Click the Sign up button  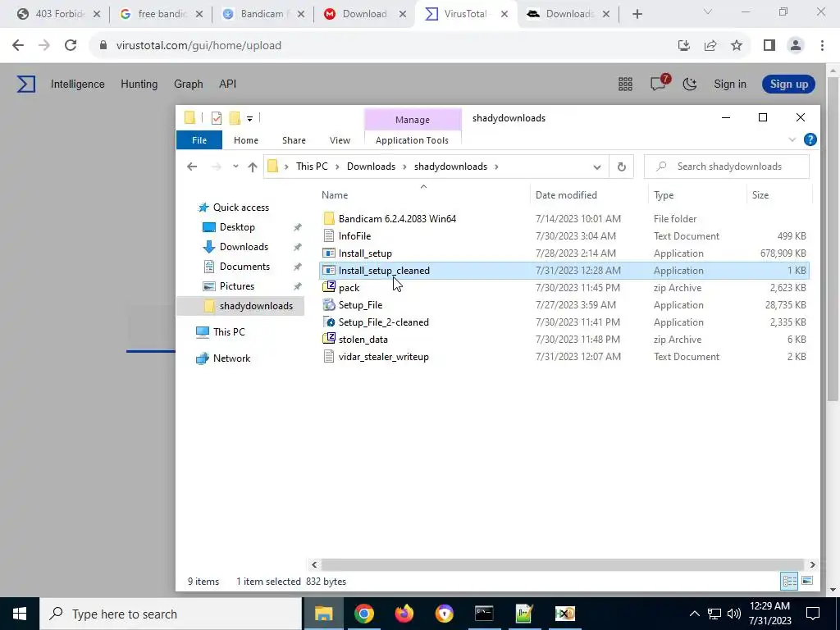click(x=788, y=84)
